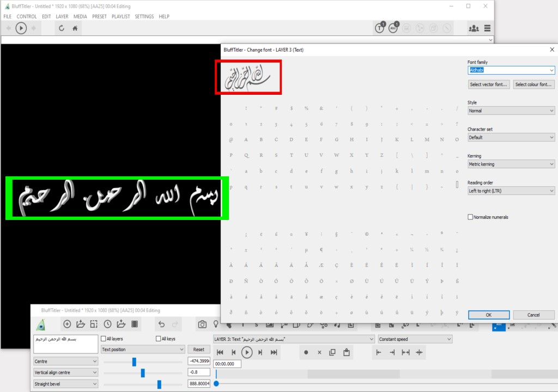This screenshot has height=392, width=558.
Task: Click the dashed-frame icon in the tool window
Action: [94, 324]
